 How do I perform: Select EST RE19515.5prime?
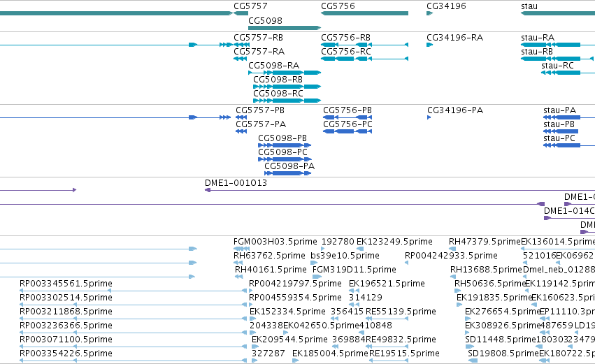(x=405, y=354)
